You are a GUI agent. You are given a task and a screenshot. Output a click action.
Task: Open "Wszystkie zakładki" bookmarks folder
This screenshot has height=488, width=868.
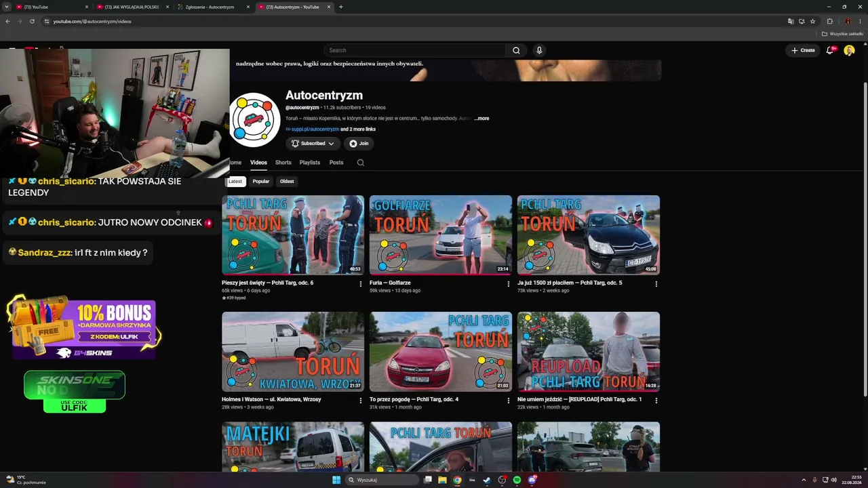tap(842, 34)
